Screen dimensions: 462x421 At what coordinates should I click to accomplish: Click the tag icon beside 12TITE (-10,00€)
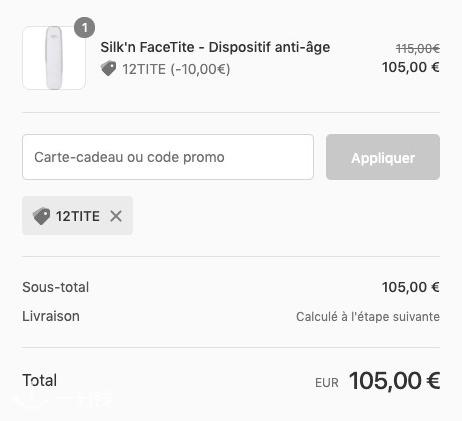109,69
